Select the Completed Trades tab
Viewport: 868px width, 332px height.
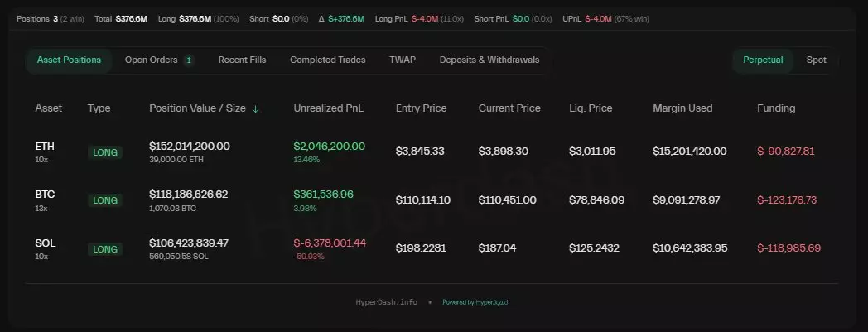coord(329,60)
